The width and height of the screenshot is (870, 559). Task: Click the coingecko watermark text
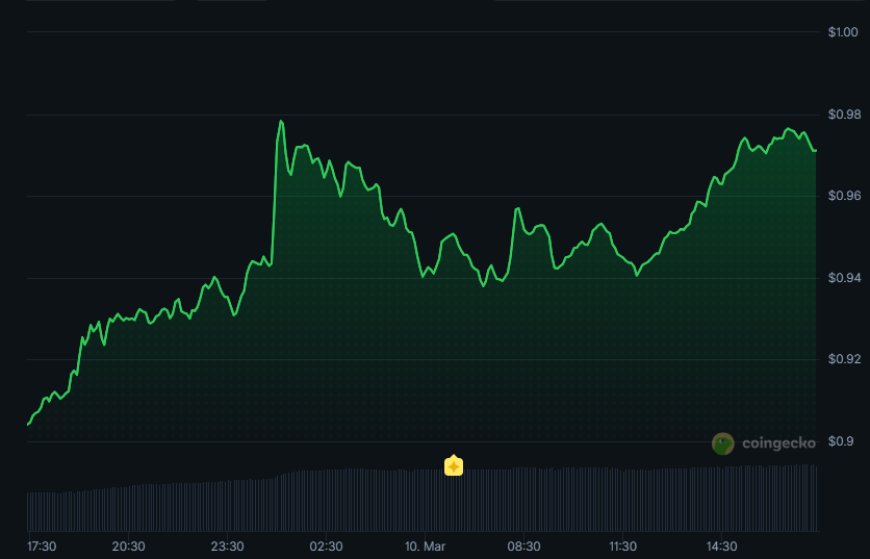coord(777,443)
